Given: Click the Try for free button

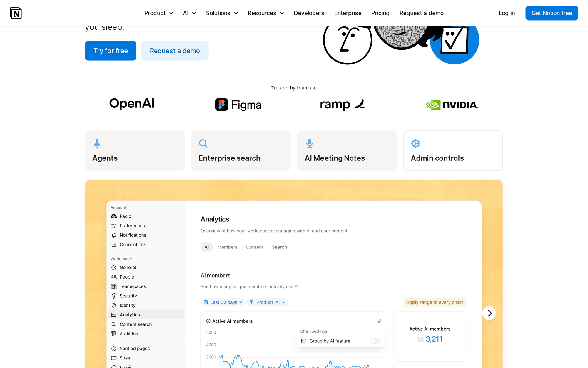Looking at the screenshot, I should click(111, 51).
